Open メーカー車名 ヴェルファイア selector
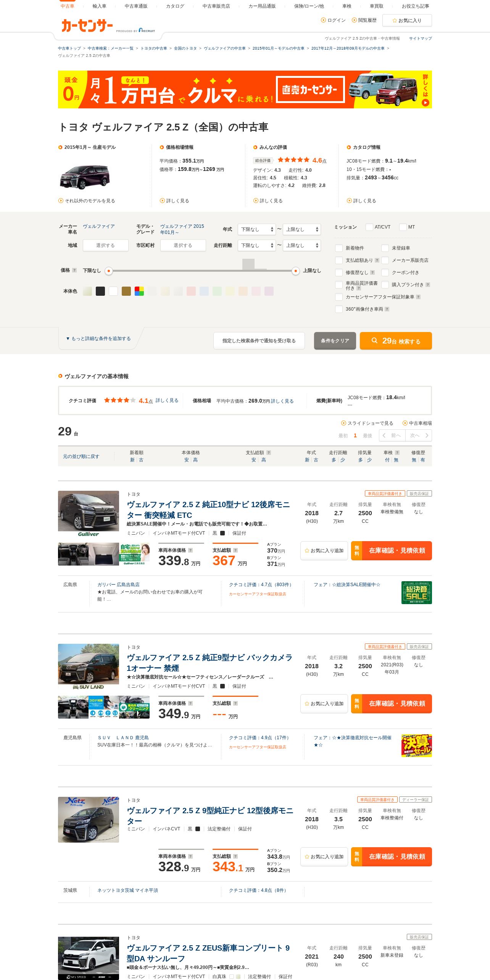The image size is (490, 980). tap(99, 226)
